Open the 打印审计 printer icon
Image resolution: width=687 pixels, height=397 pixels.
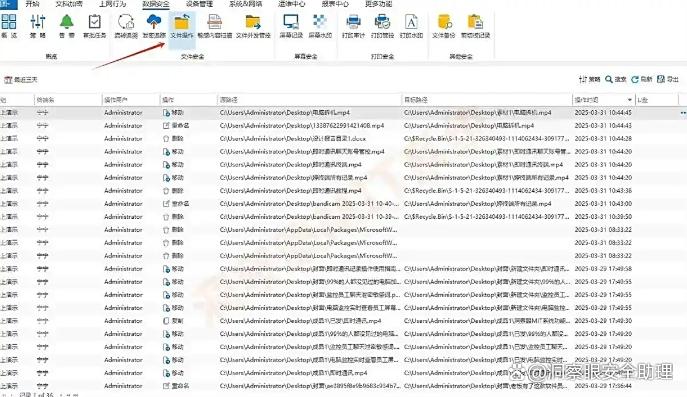[354, 26]
